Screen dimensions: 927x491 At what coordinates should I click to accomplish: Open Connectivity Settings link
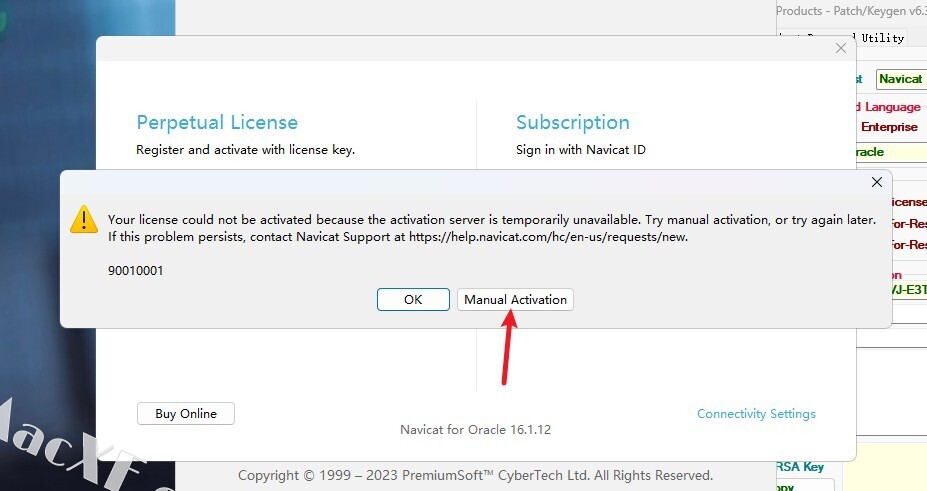(x=756, y=414)
